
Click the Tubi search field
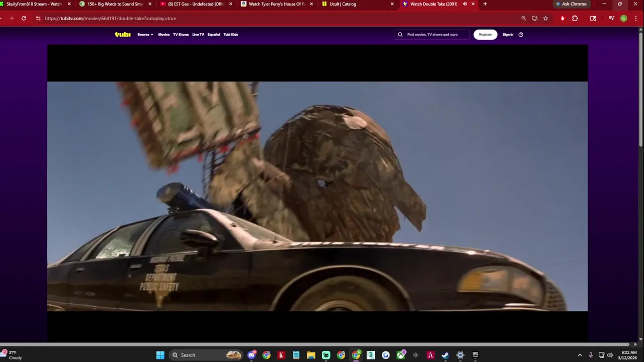[432, 35]
